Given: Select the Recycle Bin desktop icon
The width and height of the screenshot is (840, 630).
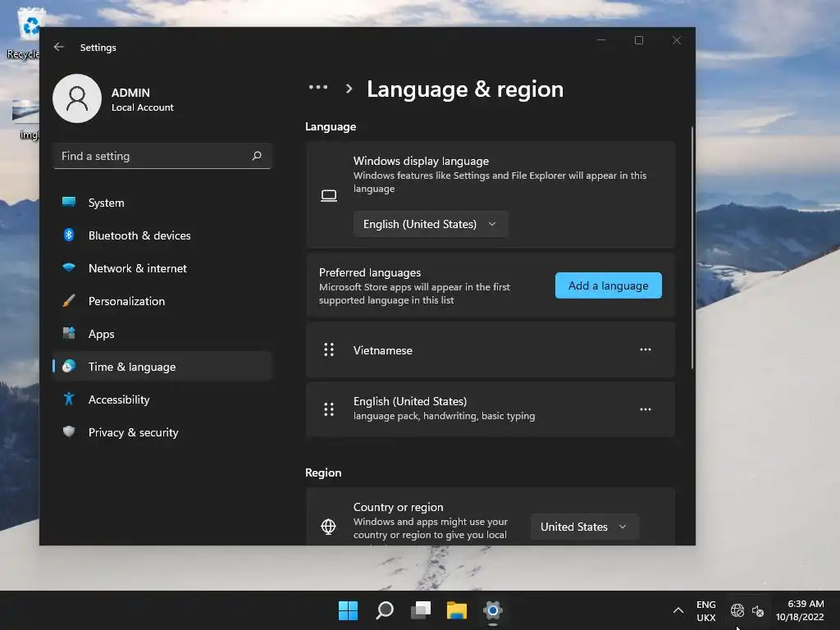Looking at the screenshot, I should pos(24,33).
